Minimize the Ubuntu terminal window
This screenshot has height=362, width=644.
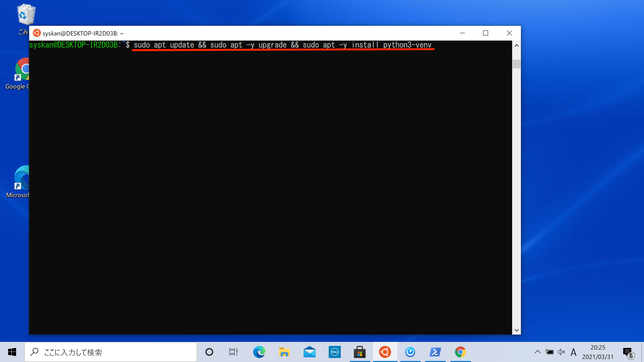coord(462,33)
